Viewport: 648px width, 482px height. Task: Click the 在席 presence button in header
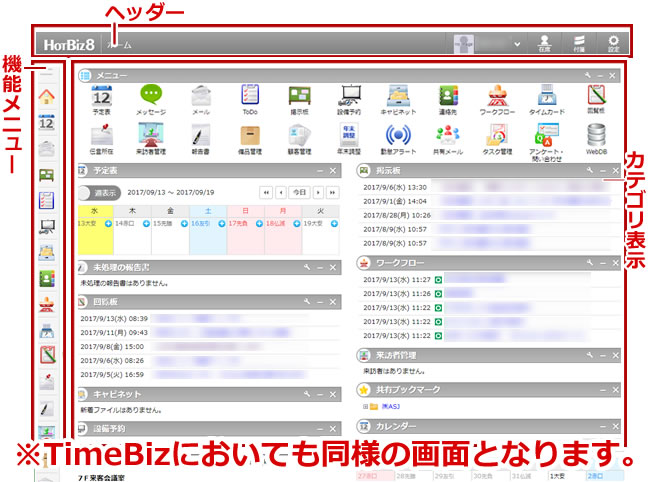[x=545, y=43]
